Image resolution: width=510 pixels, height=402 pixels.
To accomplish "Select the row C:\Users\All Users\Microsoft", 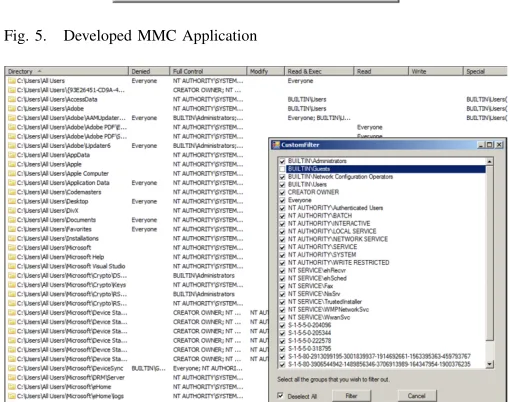I will click(54, 248).
